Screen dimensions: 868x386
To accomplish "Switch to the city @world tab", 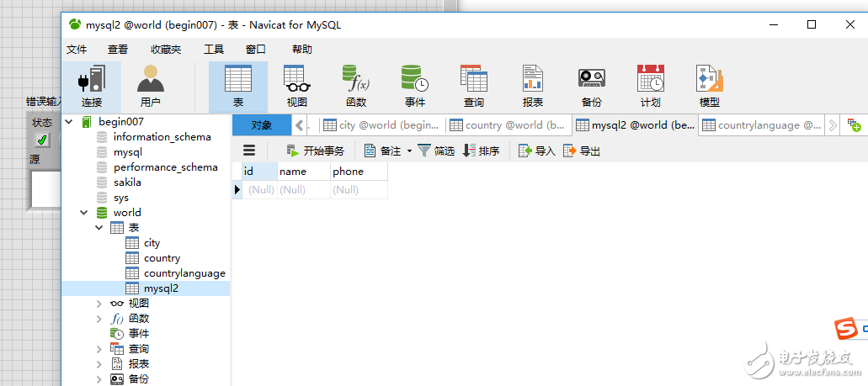I will [383, 125].
